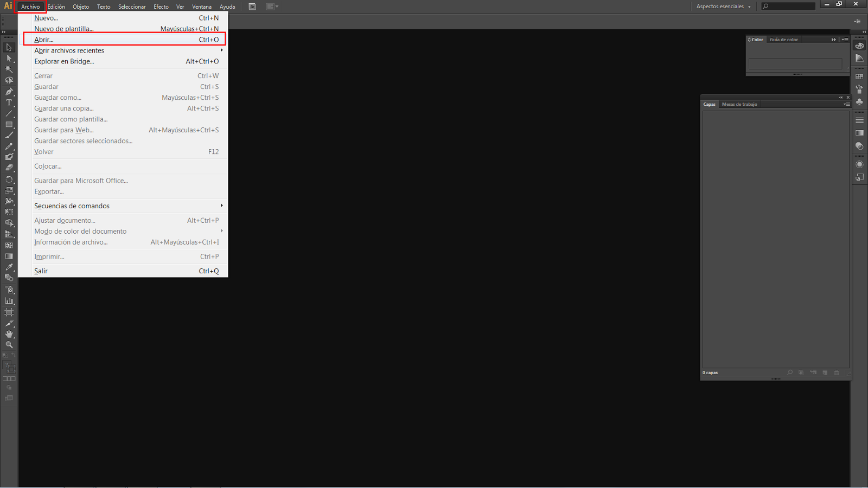Click the color value input field
Screen dimensions: 868x488
pos(795,63)
